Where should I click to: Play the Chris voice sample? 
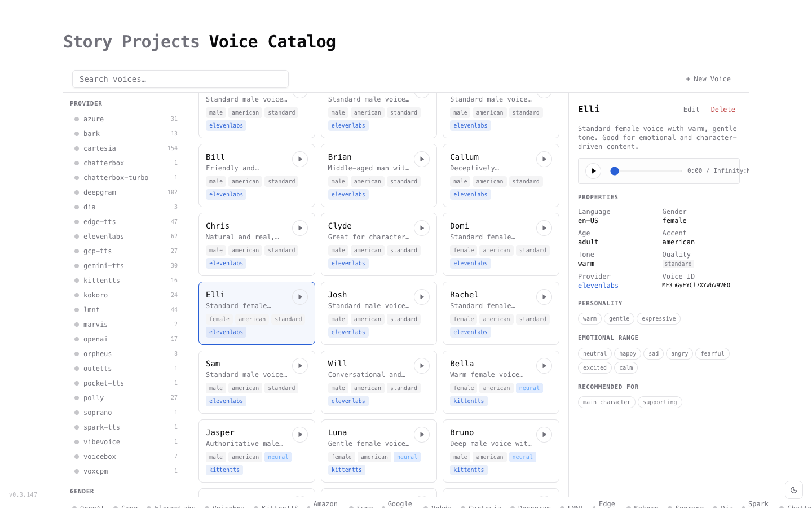pos(299,228)
